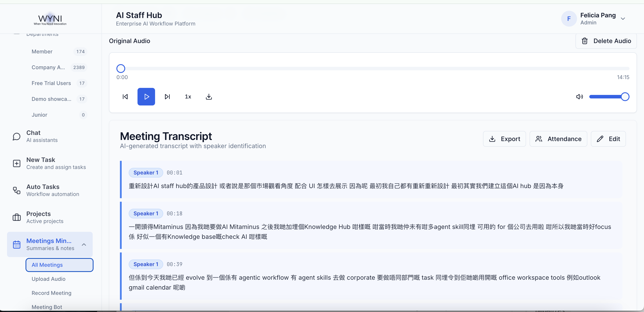
Task: Export the meeting transcript
Action: (x=504, y=139)
